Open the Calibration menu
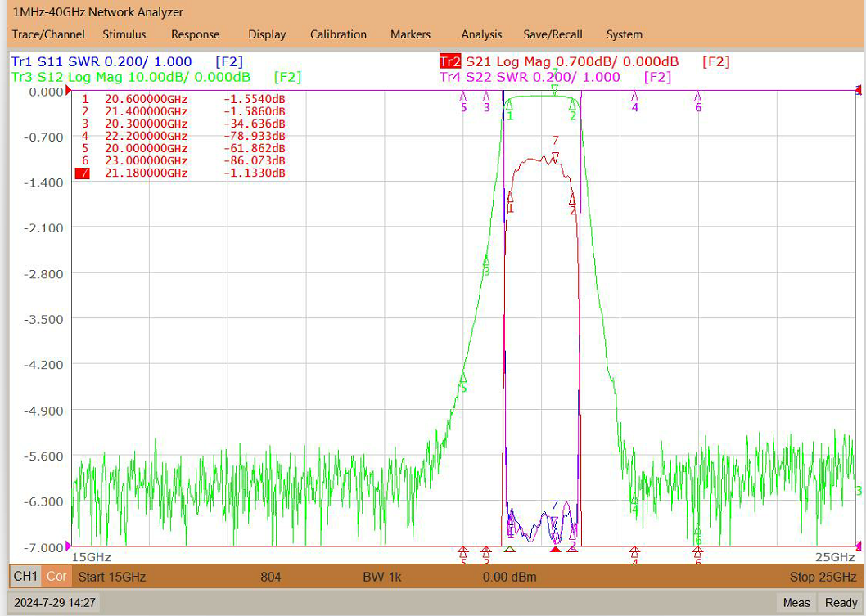This screenshot has height=616, width=866. point(338,34)
